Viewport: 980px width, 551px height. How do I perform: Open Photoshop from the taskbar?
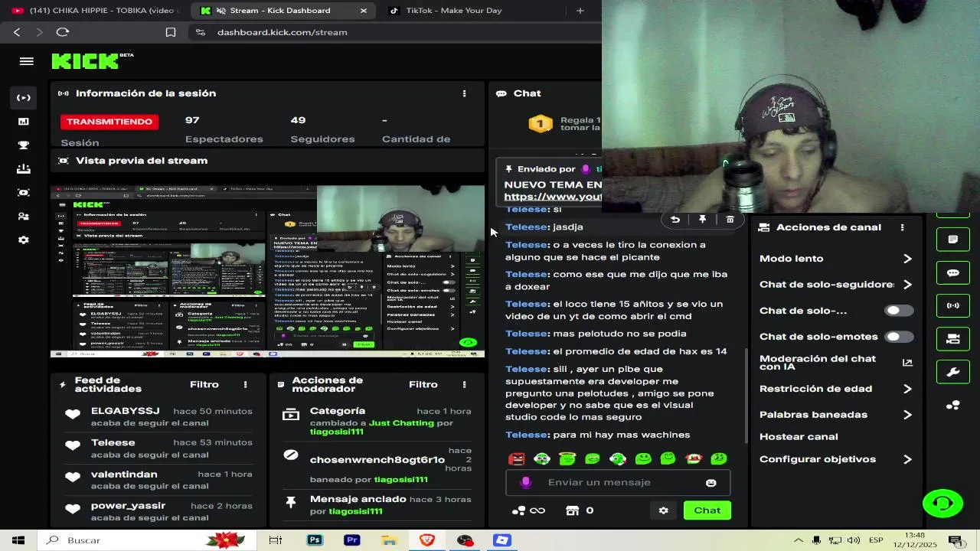click(x=315, y=540)
